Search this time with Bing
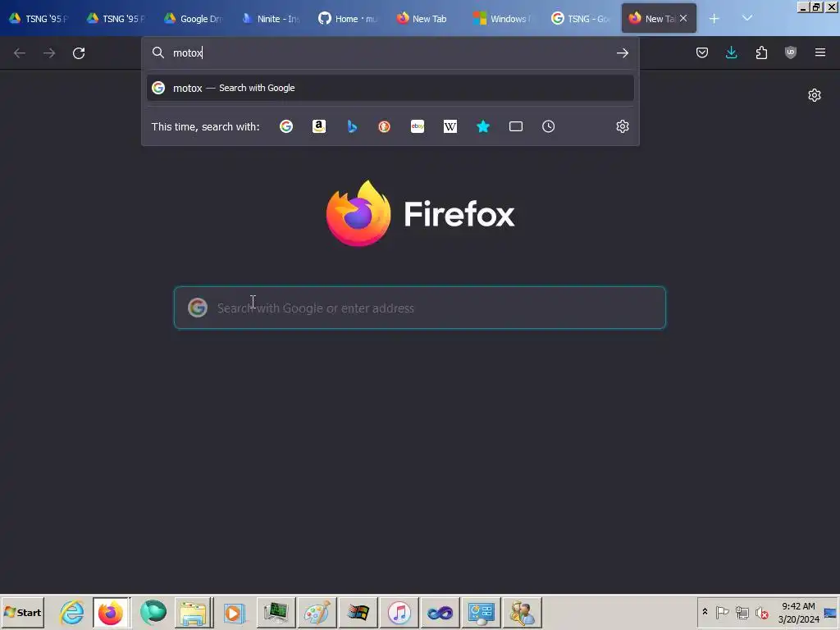840x630 pixels. click(352, 126)
